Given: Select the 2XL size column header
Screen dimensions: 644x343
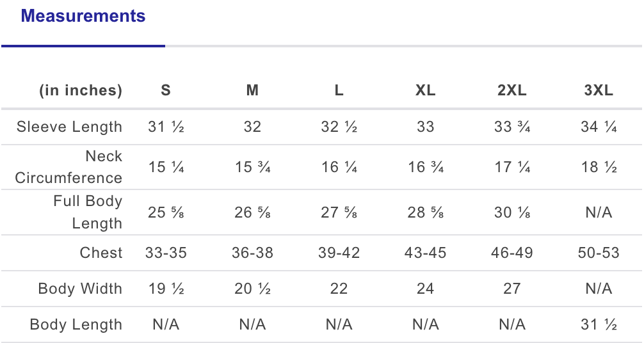Looking at the screenshot, I should click(x=511, y=90).
